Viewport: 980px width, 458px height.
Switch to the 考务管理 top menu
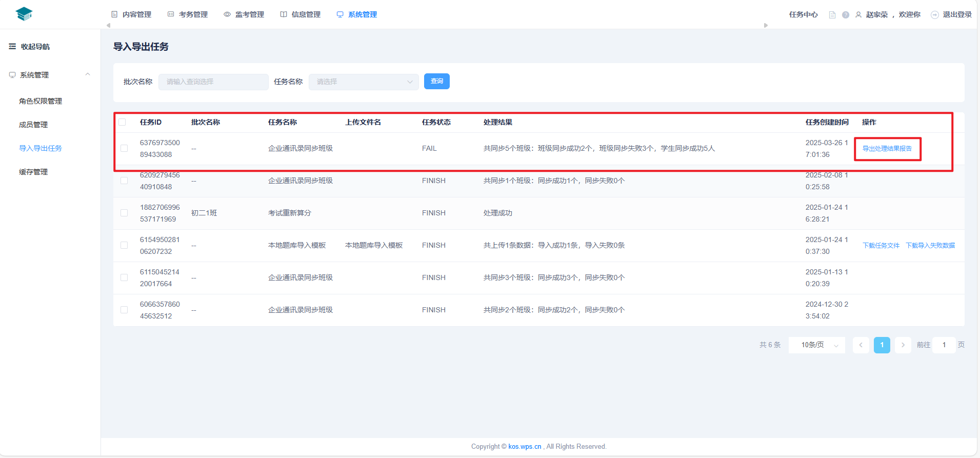coord(188,14)
